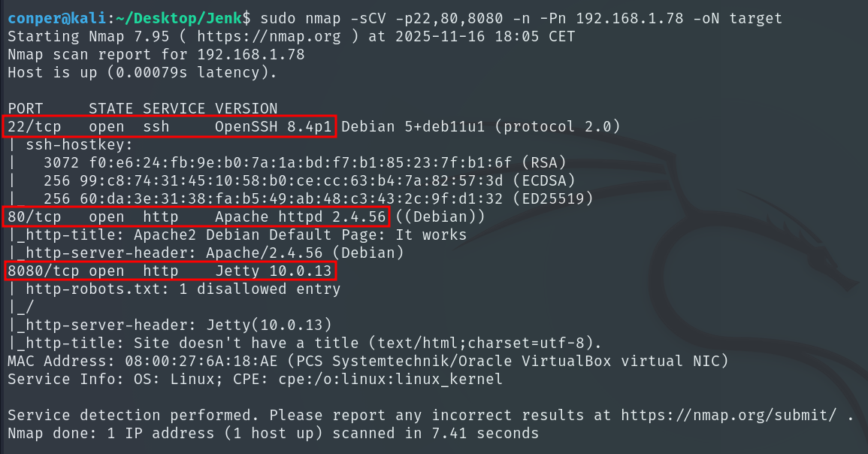
Task: Click the highlighted 80/tcp Apache httpd entry
Action: click(x=197, y=217)
